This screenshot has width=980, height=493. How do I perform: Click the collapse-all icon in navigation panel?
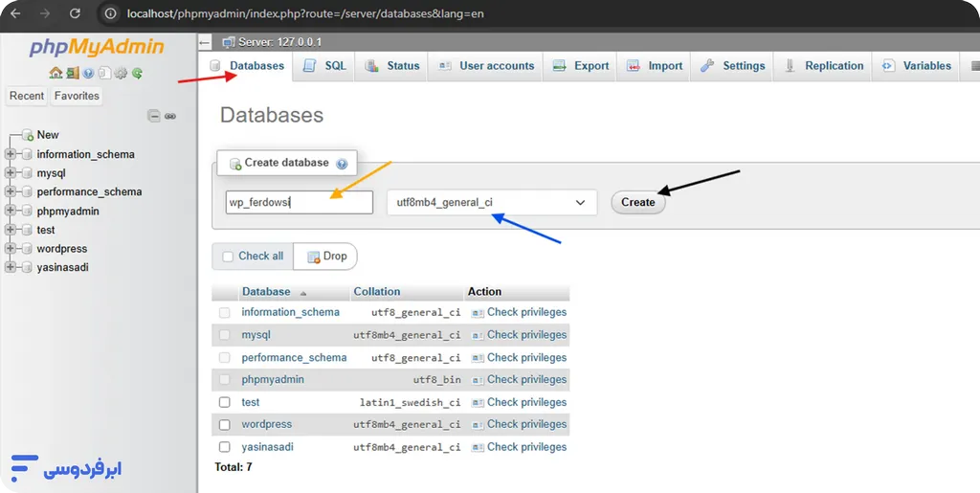(153, 116)
